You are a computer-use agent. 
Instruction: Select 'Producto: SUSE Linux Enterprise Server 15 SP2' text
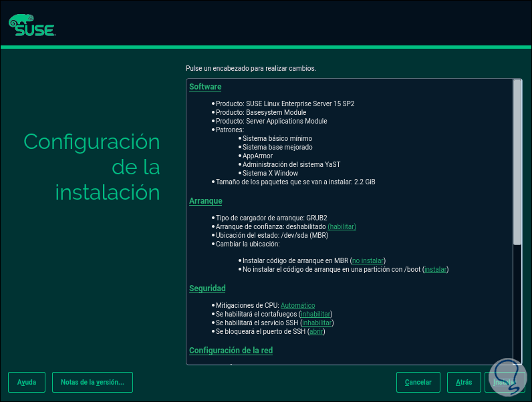pos(285,104)
